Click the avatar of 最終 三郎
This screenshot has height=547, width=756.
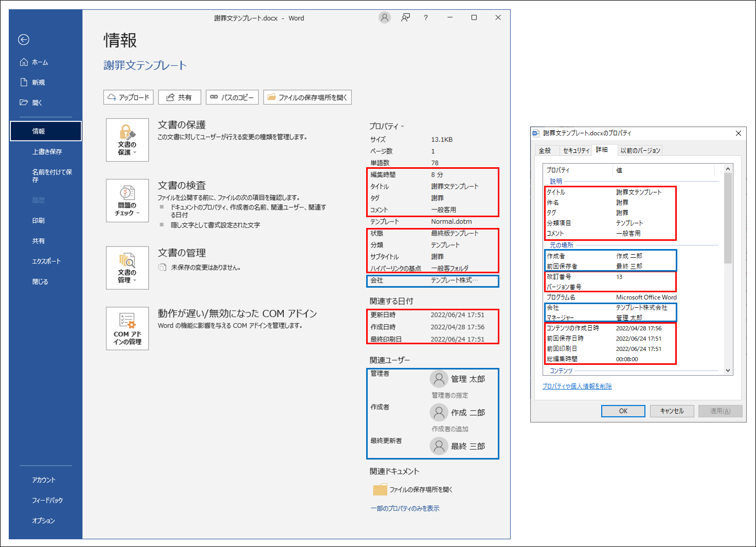click(439, 446)
